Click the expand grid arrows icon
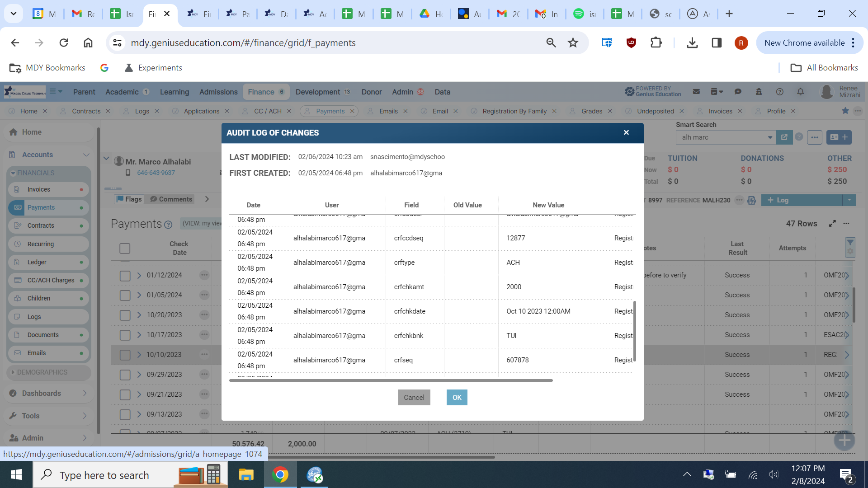Screen dimensions: 868x488 tap(832, 224)
